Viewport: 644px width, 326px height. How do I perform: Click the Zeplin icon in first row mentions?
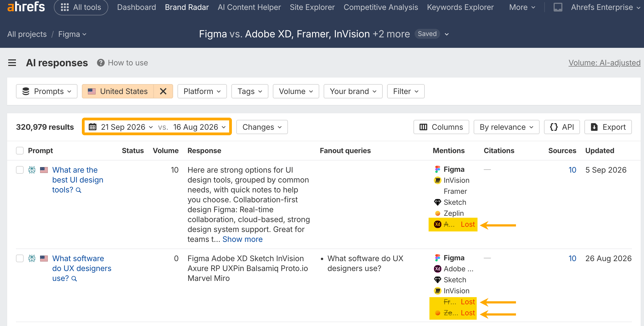tap(437, 213)
